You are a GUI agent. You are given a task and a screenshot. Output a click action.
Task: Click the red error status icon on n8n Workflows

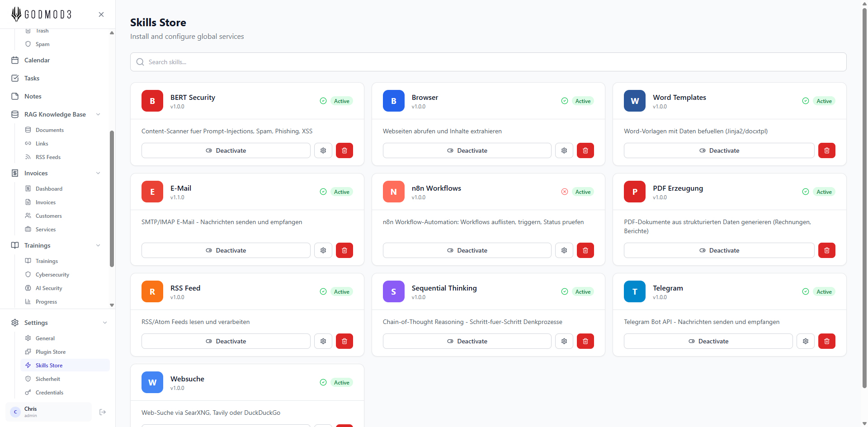(565, 192)
